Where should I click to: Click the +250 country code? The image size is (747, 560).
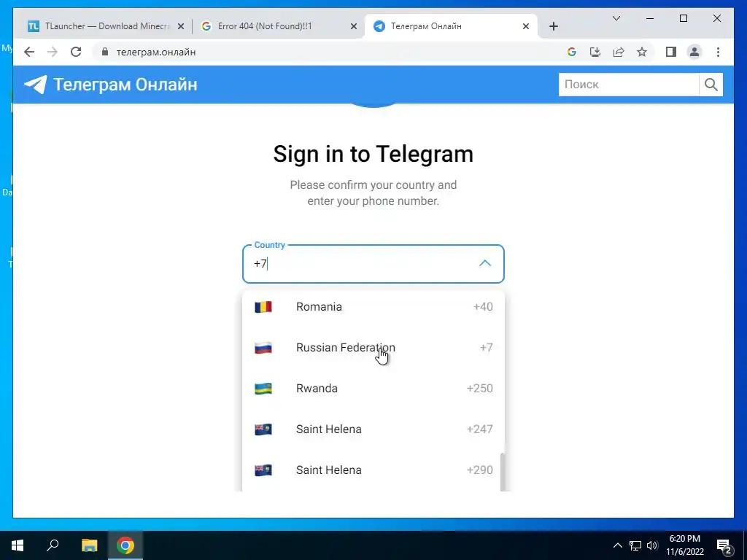click(480, 388)
